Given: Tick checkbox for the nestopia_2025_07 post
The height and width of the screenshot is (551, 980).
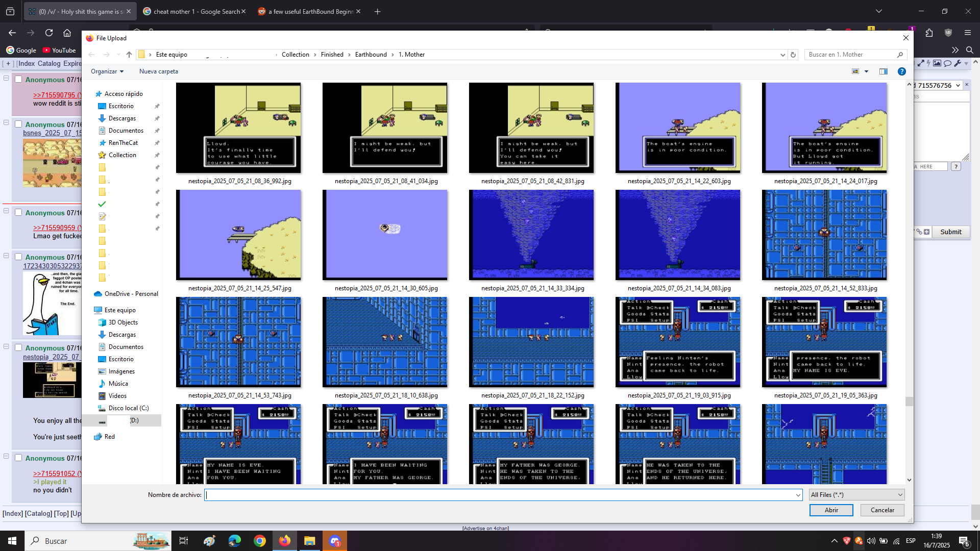Looking at the screenshot, I should [x=18, y=347].
